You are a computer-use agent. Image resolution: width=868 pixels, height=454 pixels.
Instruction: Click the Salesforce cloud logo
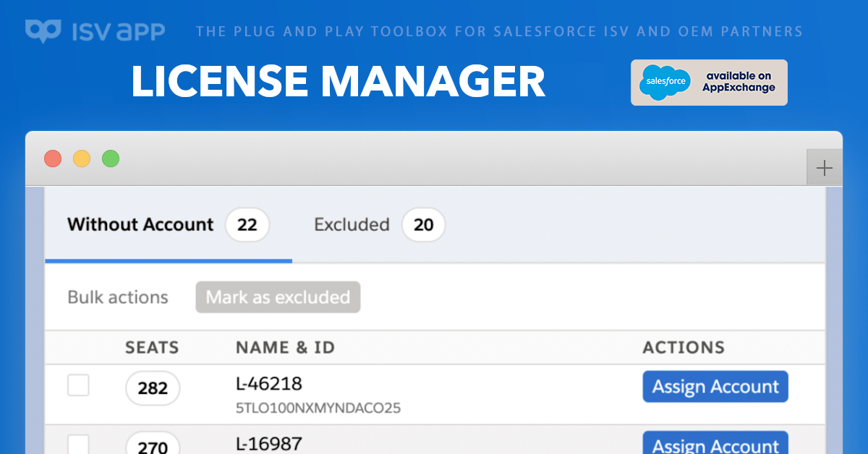click(x=665, y=83)
